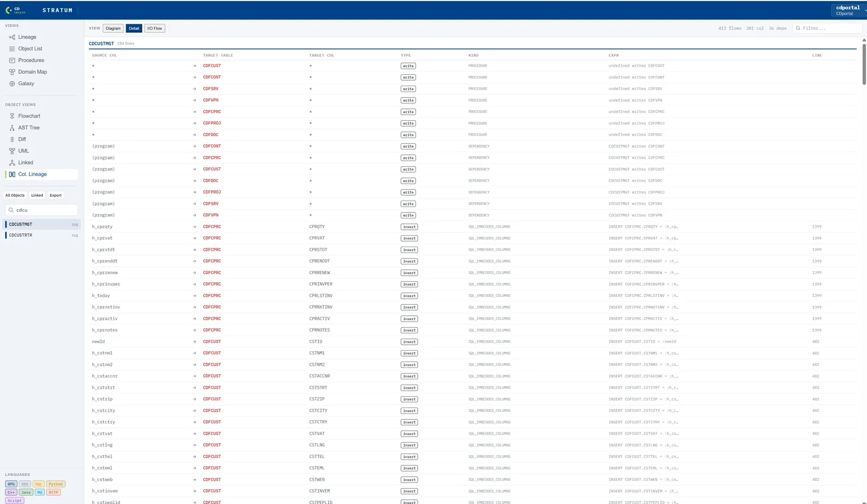Toggle the C++ language filter
Image resolution: width=867 pixels, height=504 pixels.
11,493
